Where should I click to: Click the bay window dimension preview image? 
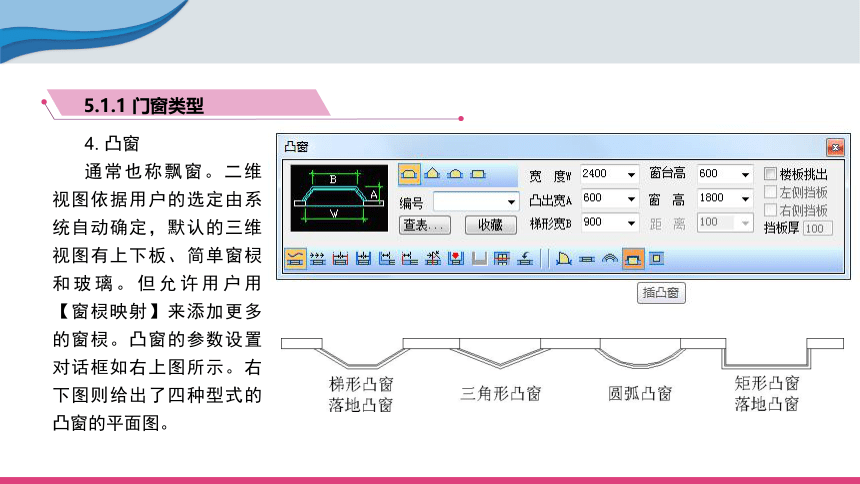coord(339,198)
